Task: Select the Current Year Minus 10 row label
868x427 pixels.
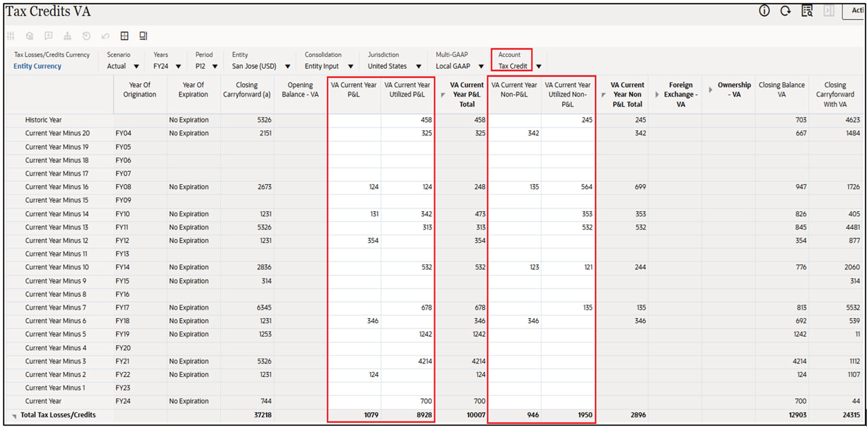Action: coord(57,267)
